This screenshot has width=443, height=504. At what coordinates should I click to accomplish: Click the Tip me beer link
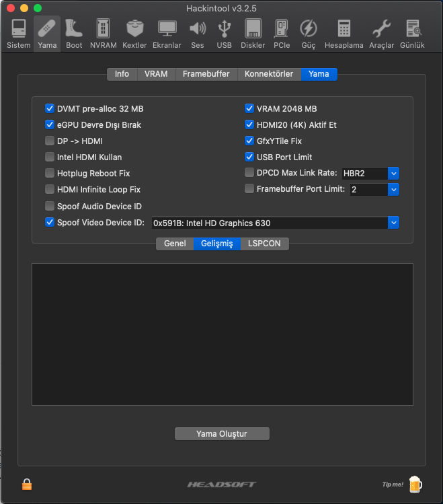tap(401, 484)
